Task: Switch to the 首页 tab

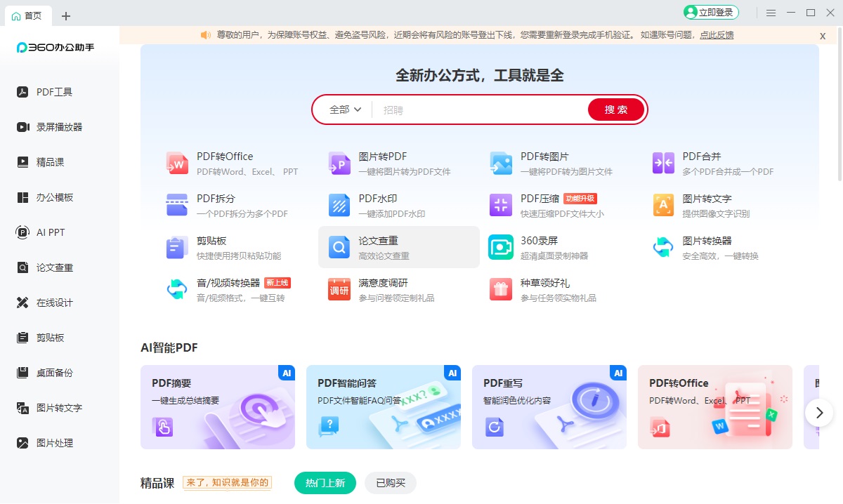Action: [x=27, y=15]
